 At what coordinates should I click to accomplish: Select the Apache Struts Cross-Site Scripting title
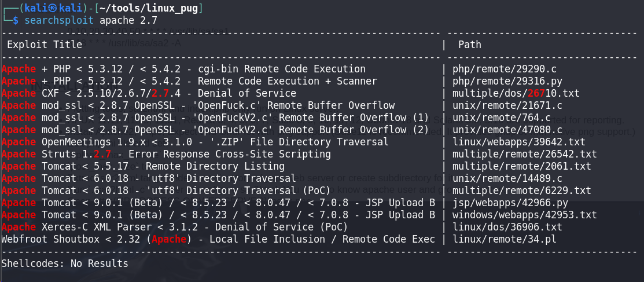click(x=166, y=154)
